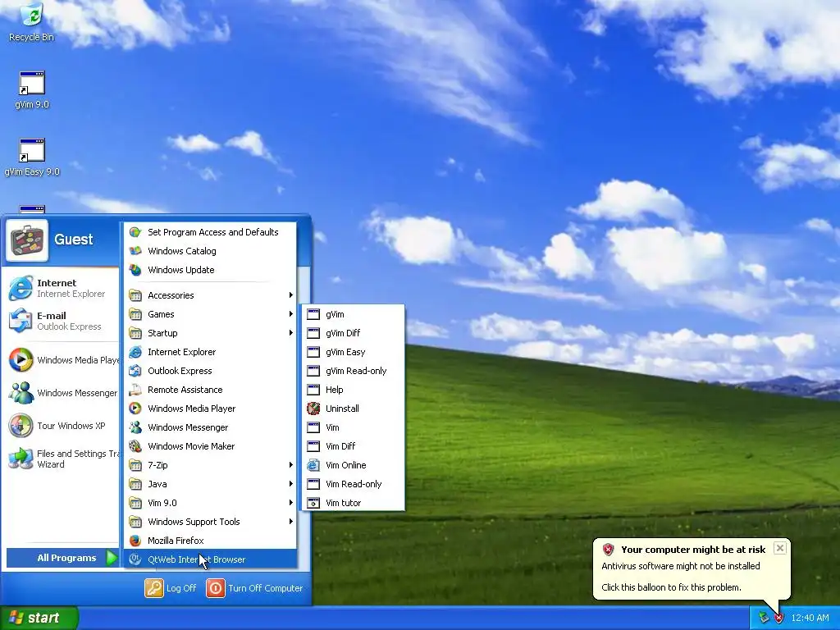The width and height of the screenshot is (840, 630).
Task: Open Remote Assistance
Action: [210, 390]
